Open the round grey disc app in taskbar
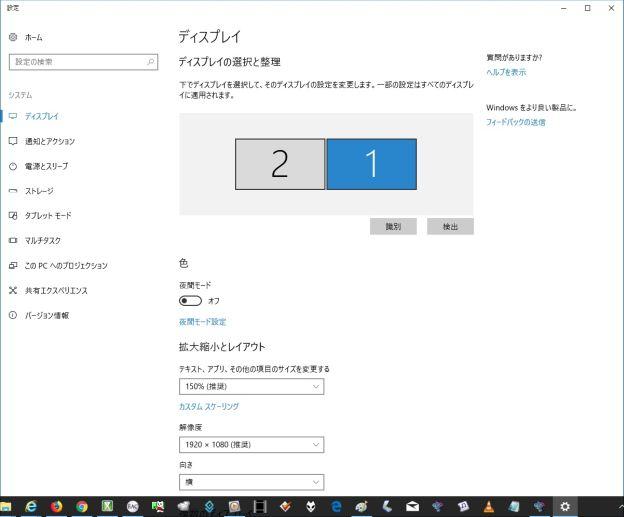Viewport: 624px width, 517px height. tap(133, 506)
